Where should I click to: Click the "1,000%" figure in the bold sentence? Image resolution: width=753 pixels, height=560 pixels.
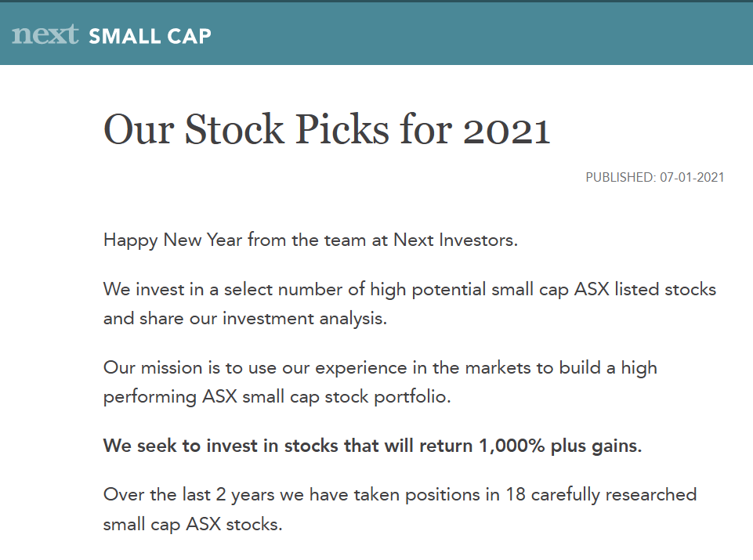[x=512, y=446]
